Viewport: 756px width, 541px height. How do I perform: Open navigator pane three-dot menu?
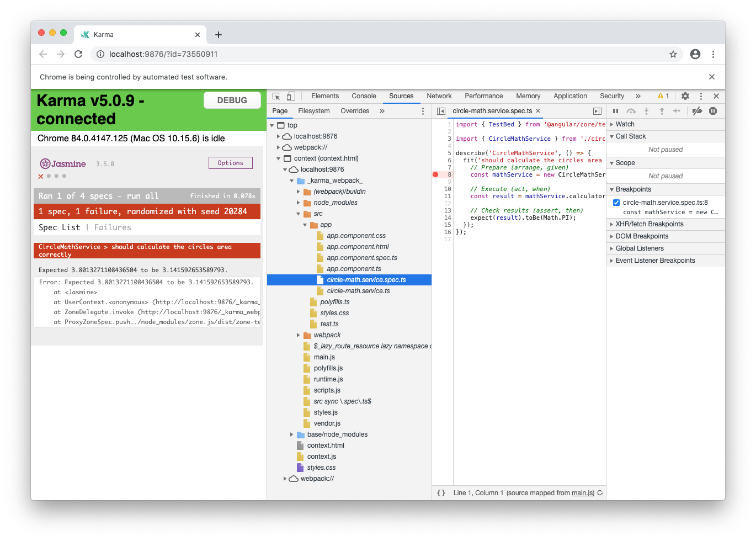[x=423, y=111]
